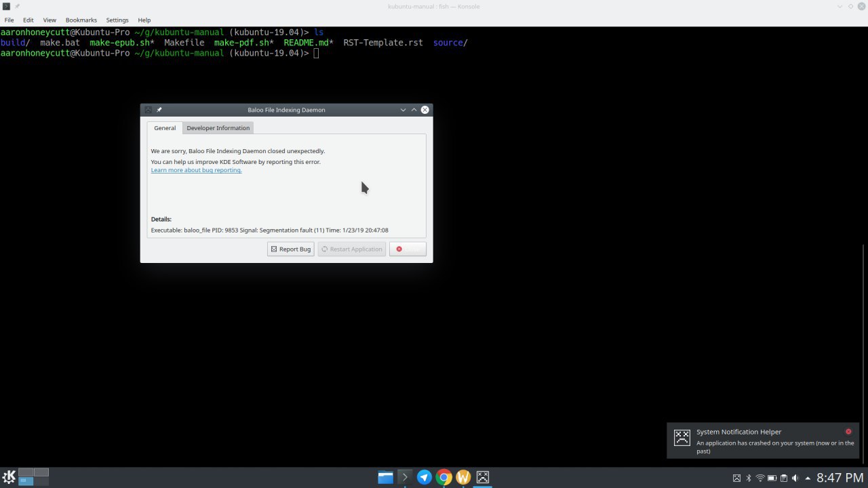This screenshot has width=868, height=488.
Task: Click the Executable details line in dialog
Action: (269, 230)
